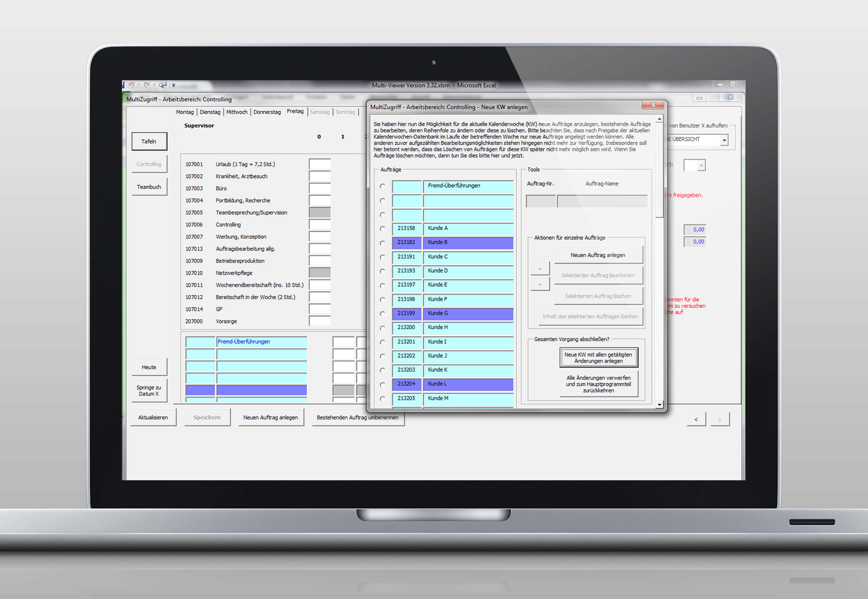This screenshot has width=868, height=599.
Task: Click the Redo icon in Excel toolbar
Action: [x=147, y=85]
